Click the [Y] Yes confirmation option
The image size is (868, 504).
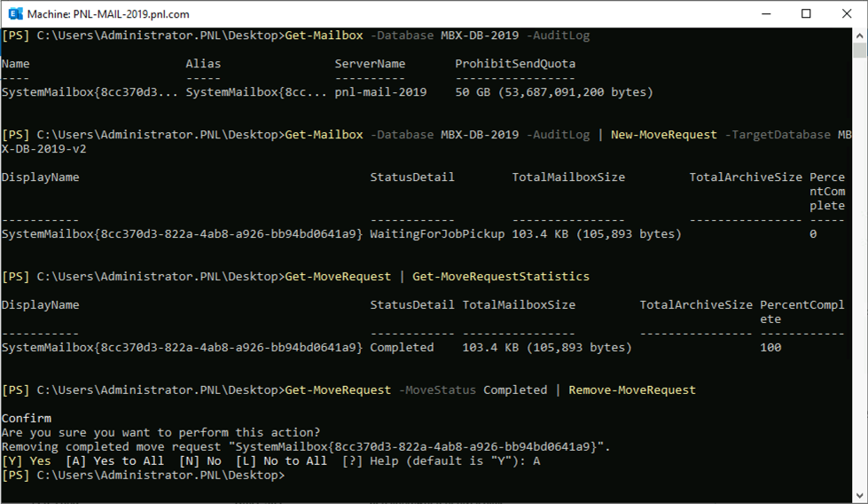point(27,461)
